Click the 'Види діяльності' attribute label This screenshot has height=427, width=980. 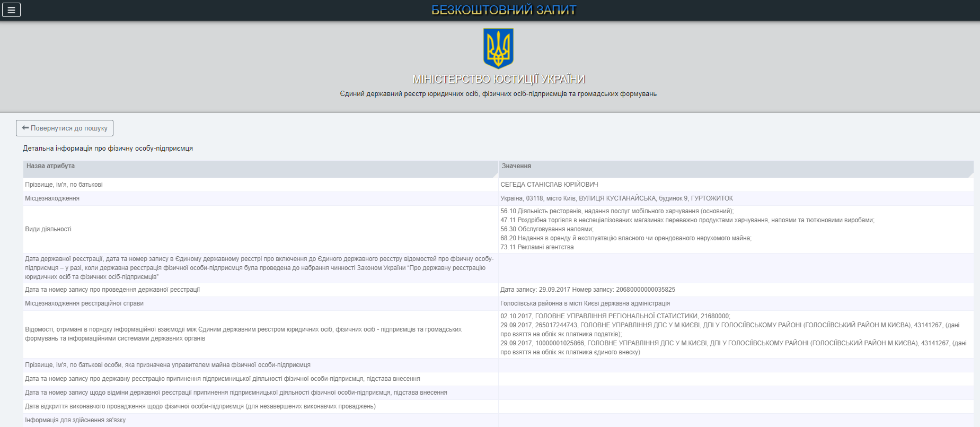pyautogui.click(x=48, y=229)
